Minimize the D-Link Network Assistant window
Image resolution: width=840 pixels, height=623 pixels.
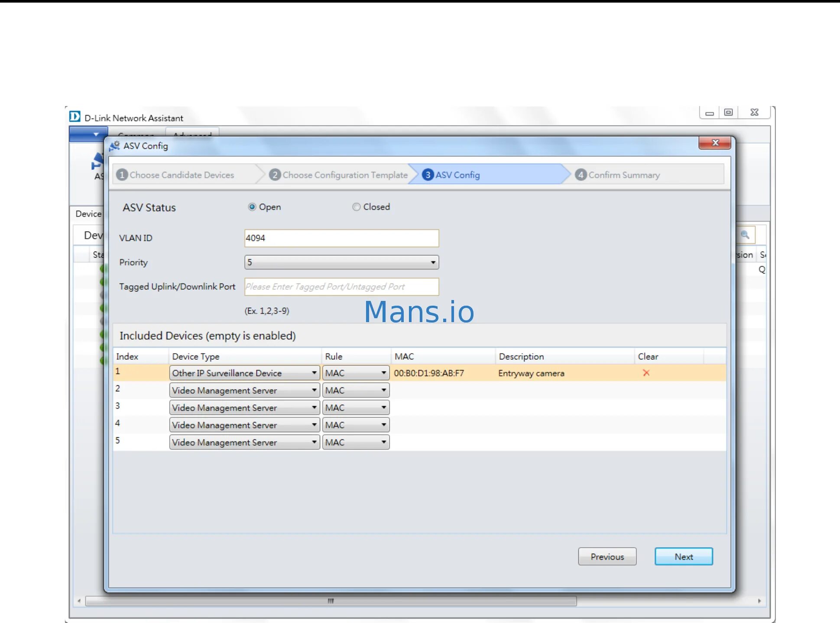pyautogui.click(x=710, y=113)
